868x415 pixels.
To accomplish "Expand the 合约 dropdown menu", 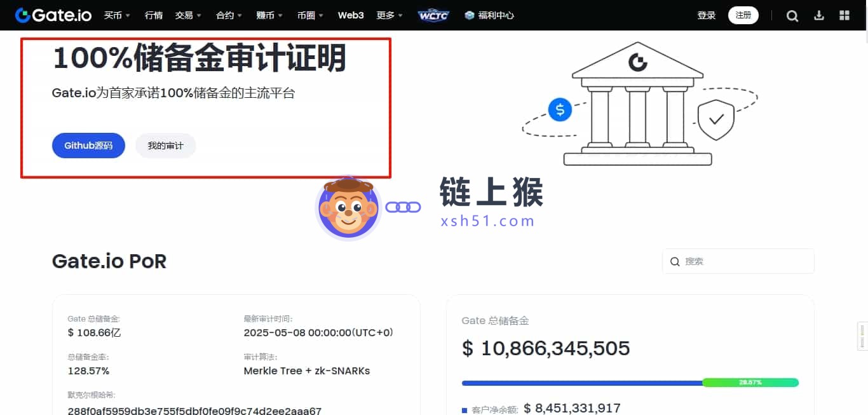I will (229, 15).
